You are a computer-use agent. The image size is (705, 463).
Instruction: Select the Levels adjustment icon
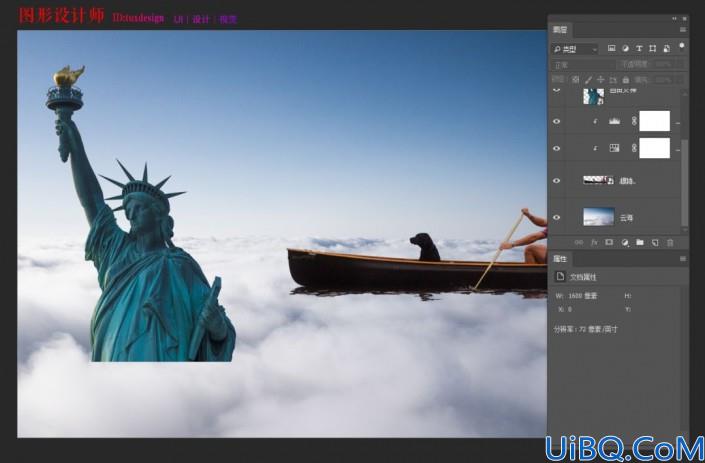tap(614, 121)
